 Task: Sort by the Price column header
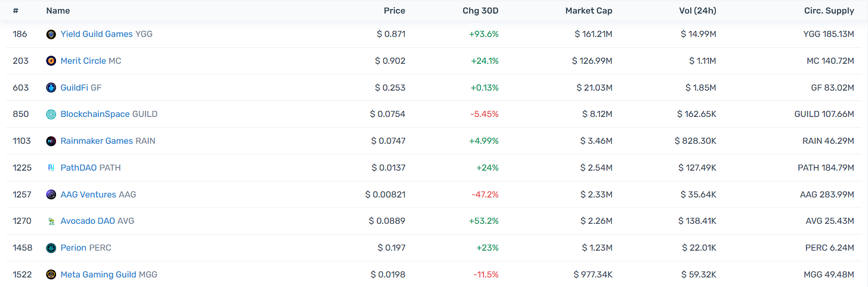click(395, 11)
